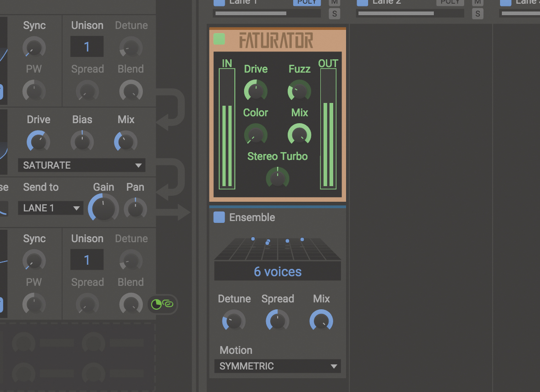Click the green link icon beside the lower oscillator

(x=168, y=304)
